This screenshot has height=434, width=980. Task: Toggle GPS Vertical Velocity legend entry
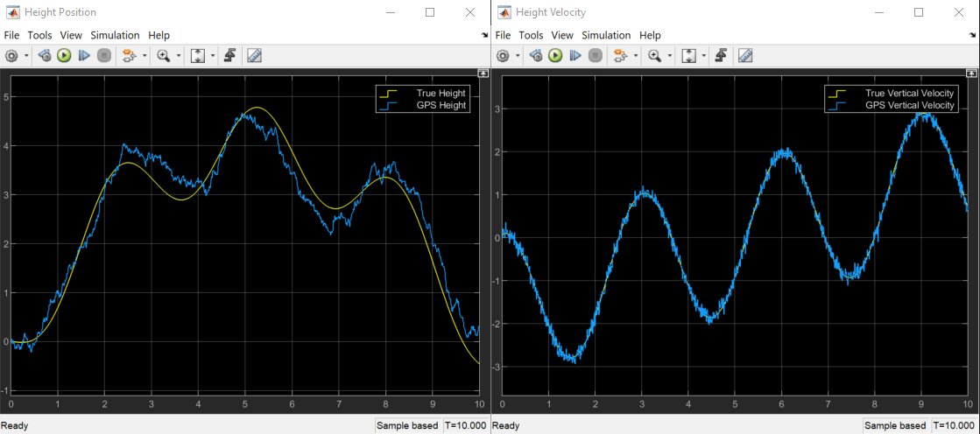[909, 105]
